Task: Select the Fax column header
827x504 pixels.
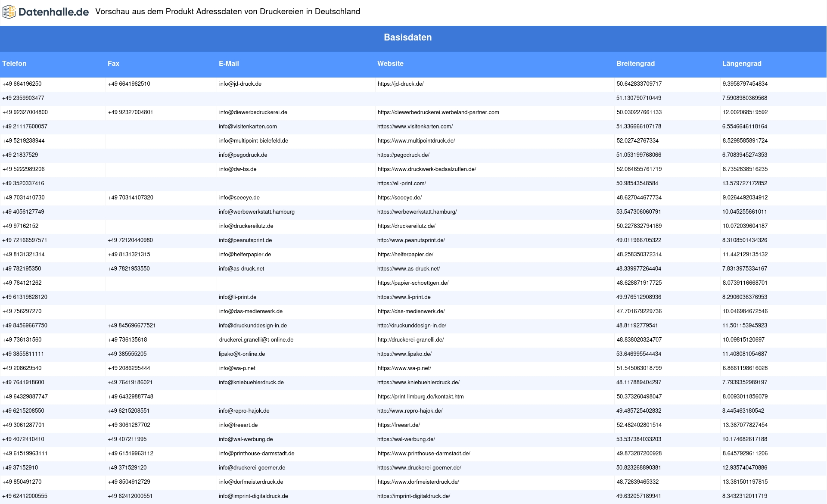Action: (x=113, y=63)
